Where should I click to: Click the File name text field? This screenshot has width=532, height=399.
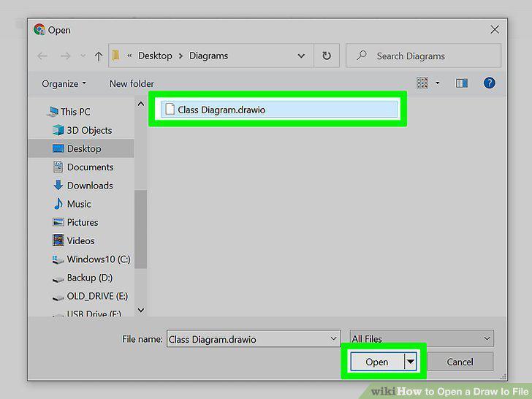[x=254, y=338]
